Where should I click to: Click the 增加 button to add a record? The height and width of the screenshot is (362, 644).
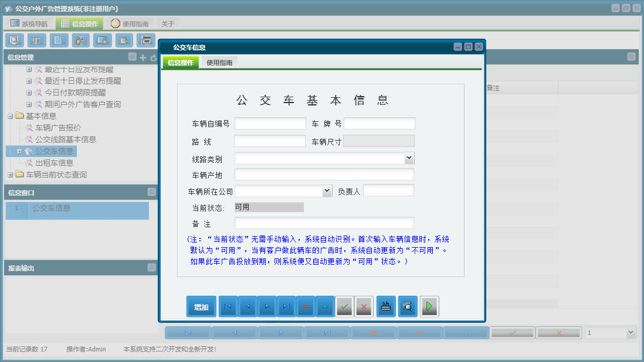click(201, 306)
